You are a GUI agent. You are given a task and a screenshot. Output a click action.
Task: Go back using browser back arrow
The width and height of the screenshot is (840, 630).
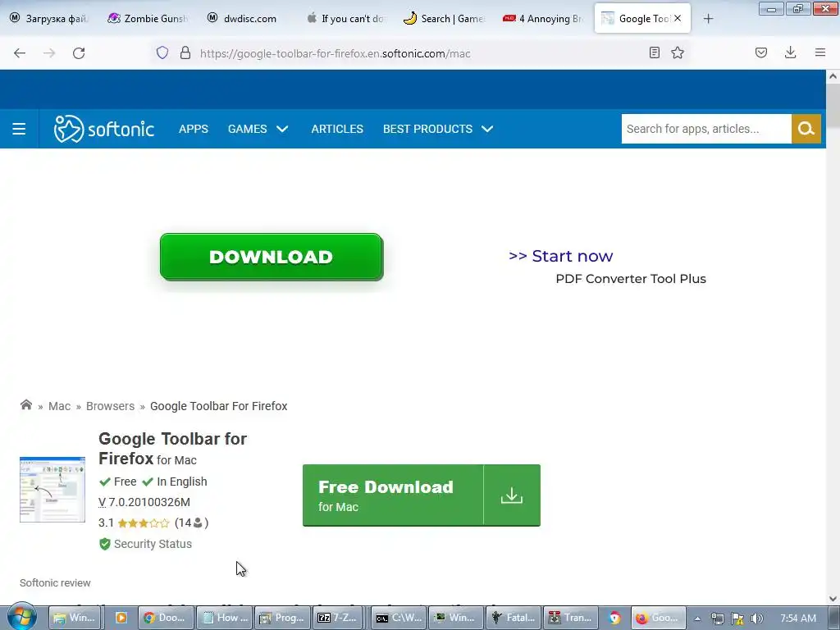[x=20, y=53]
